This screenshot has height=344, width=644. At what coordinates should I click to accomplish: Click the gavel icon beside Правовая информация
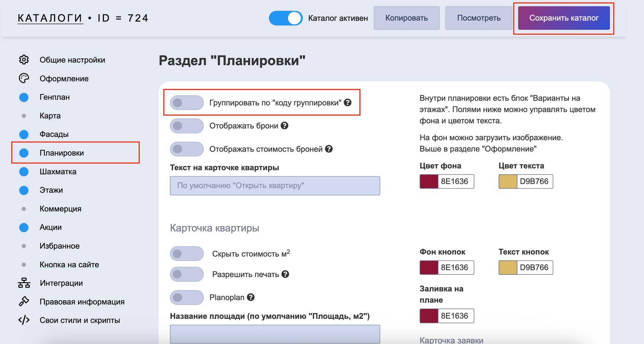(x=24, y=301)
